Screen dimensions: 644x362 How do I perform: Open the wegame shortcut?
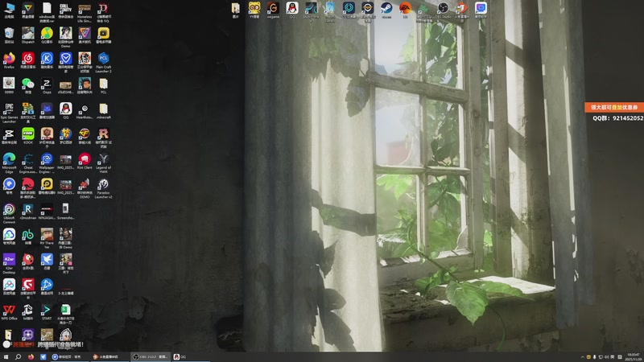[273, 10]
